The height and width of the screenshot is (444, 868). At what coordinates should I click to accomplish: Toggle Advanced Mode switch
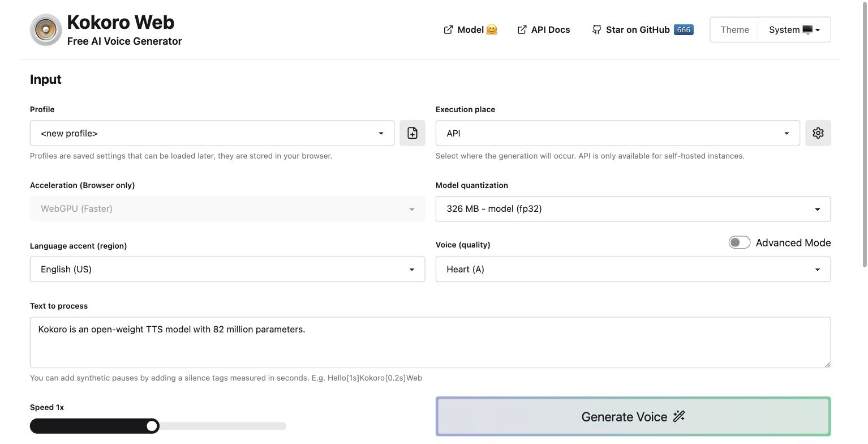pyautogui.click(x=740, y=242)
